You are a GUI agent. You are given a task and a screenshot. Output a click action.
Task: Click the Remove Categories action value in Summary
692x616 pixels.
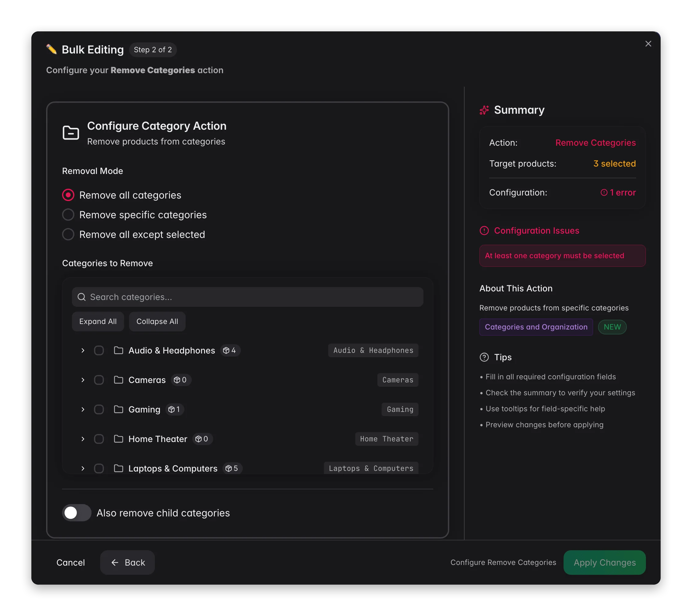pyautogui.click(x=596, y=143)
